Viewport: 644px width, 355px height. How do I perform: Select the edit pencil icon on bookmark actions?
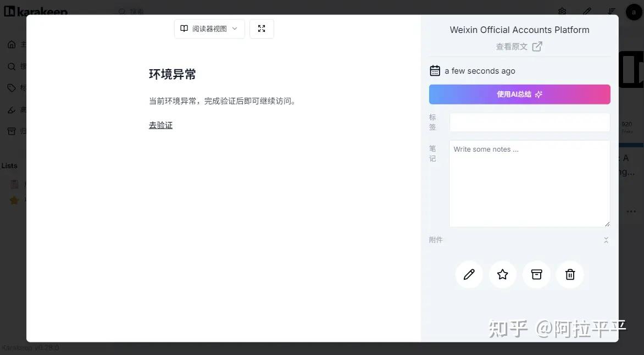469,274
